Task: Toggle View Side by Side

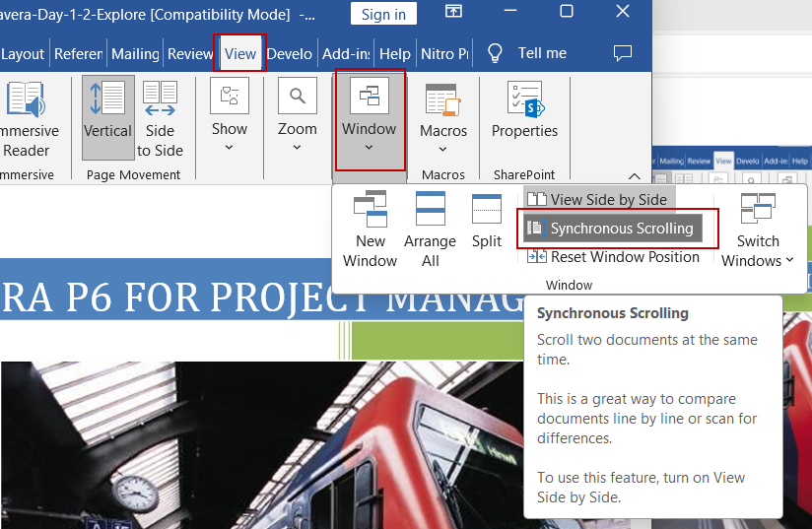Action: (x=598, y=200)
